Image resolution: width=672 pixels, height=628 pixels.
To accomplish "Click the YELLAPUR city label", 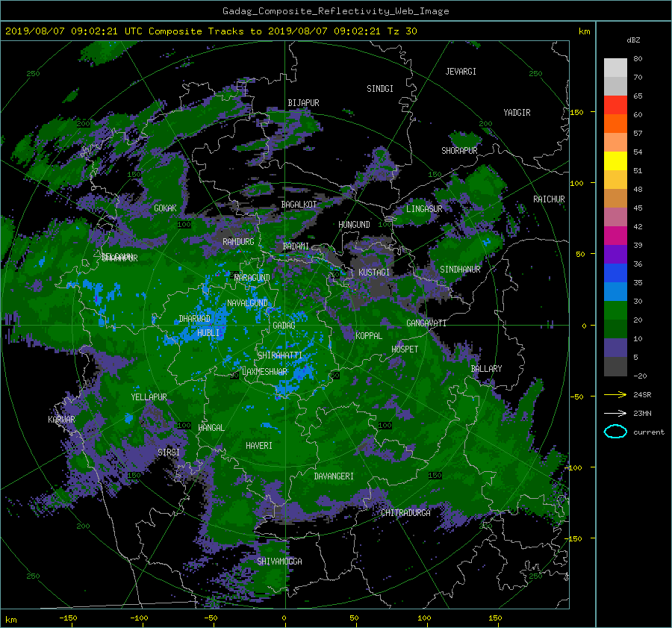I will click(x=149, y=397).
